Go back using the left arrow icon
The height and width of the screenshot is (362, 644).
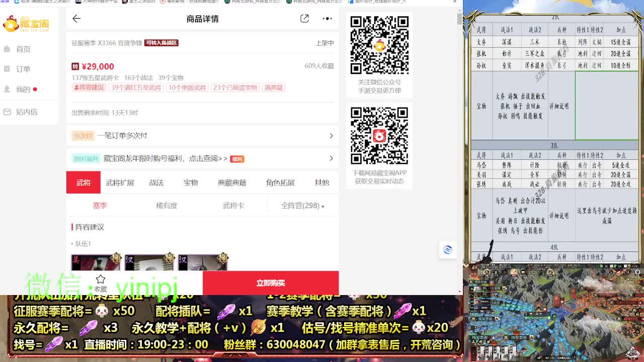point(76,19)
